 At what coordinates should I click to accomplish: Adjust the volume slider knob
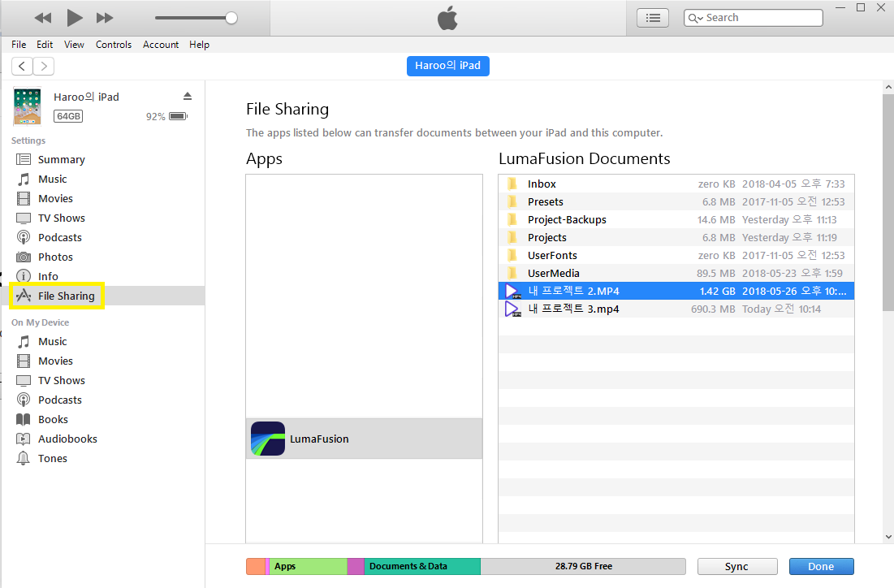pyautogui.click(x=231, y=18)
